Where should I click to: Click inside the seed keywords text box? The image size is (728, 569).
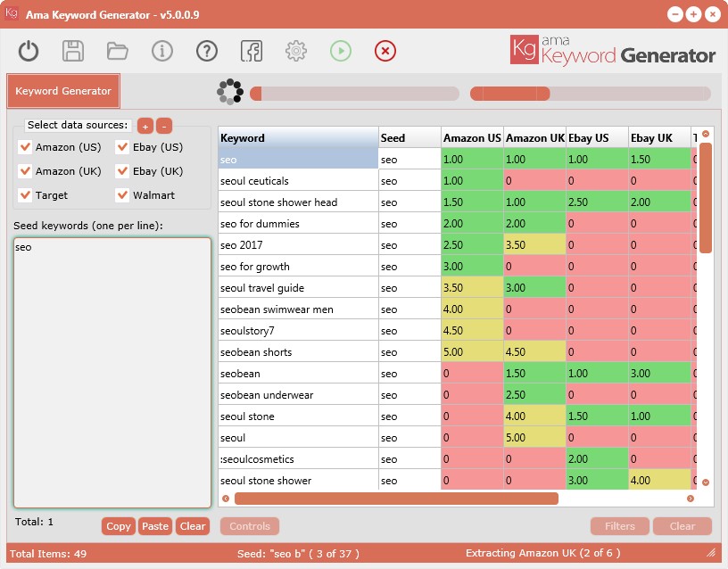coord(112,373)
